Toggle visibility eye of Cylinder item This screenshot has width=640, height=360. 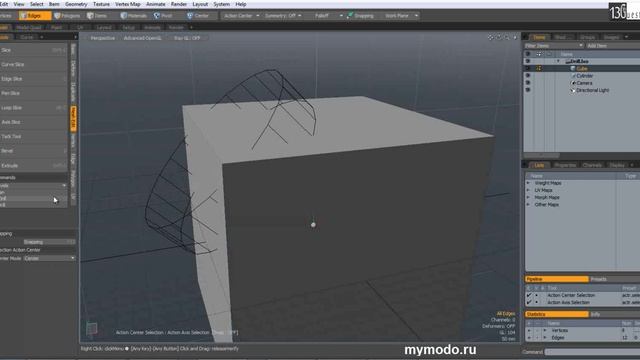point(528,76)
